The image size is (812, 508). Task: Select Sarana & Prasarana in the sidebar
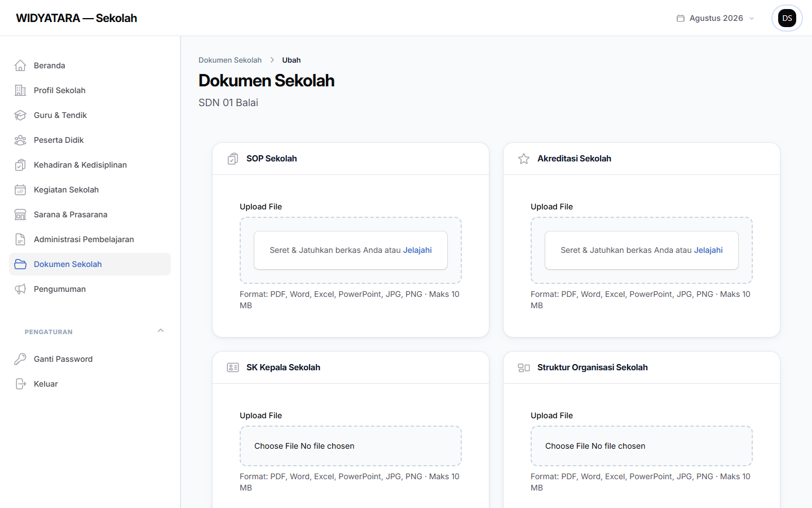(x=90, y=214)
